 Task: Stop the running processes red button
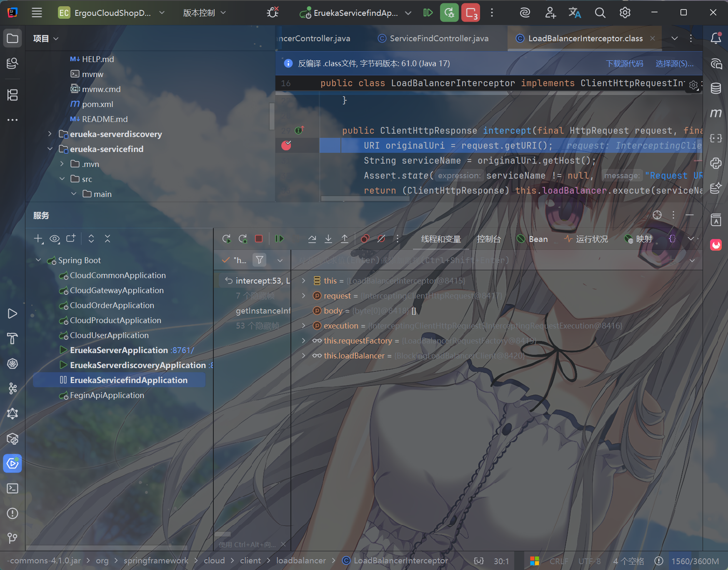tap(471, 12)
